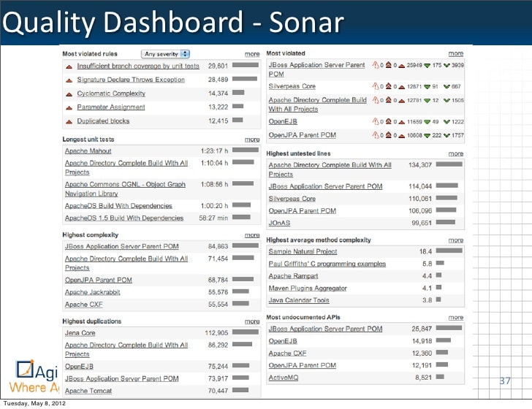The width and height of the screenshot is (532, 409).
Task: Click severity icon beside Duplicated blocks rule
Action: tap(69, 121)
